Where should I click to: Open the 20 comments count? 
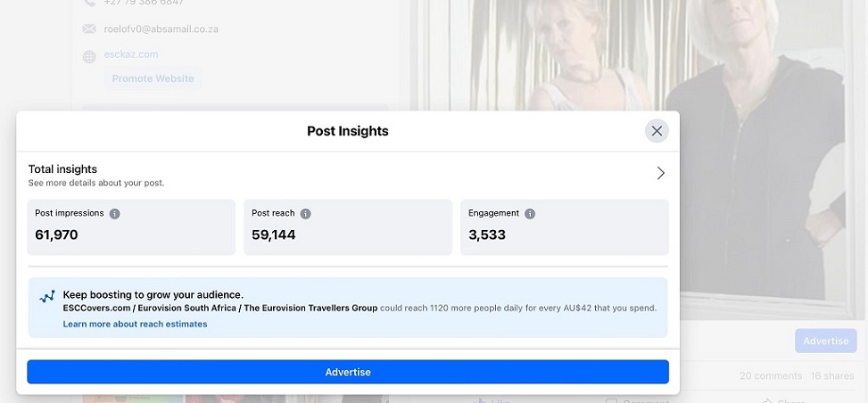(x=769, y=376)
